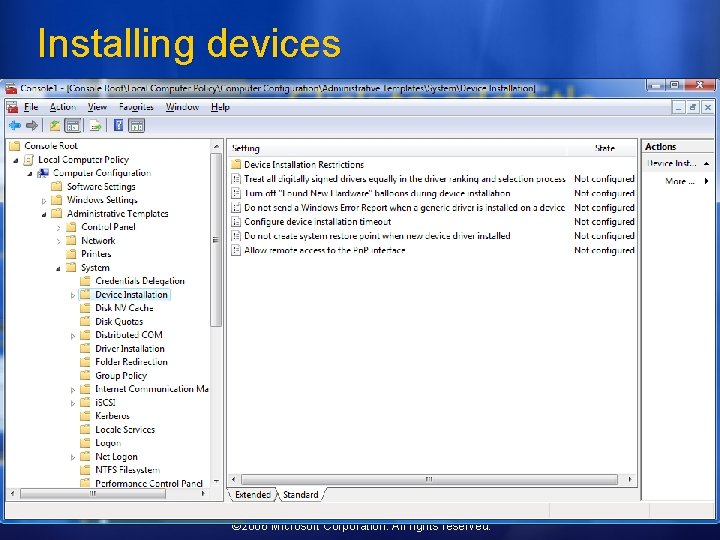This screenshot has width=720, height=540.
Task: Open the View menu
Action: (x=97, y=107)
